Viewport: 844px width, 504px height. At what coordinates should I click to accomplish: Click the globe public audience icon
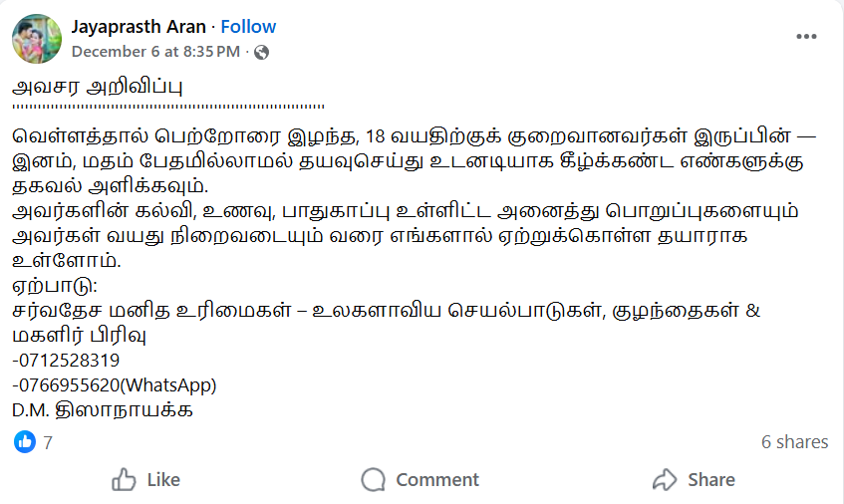click(x=262, y=52)
